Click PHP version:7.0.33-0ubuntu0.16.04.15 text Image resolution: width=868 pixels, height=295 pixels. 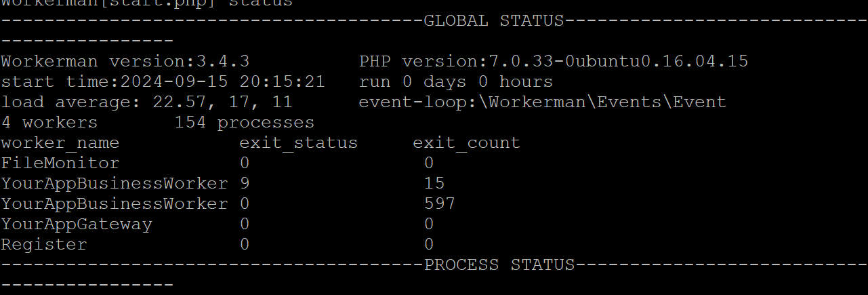pyautogui.click(x=554, y=61)
